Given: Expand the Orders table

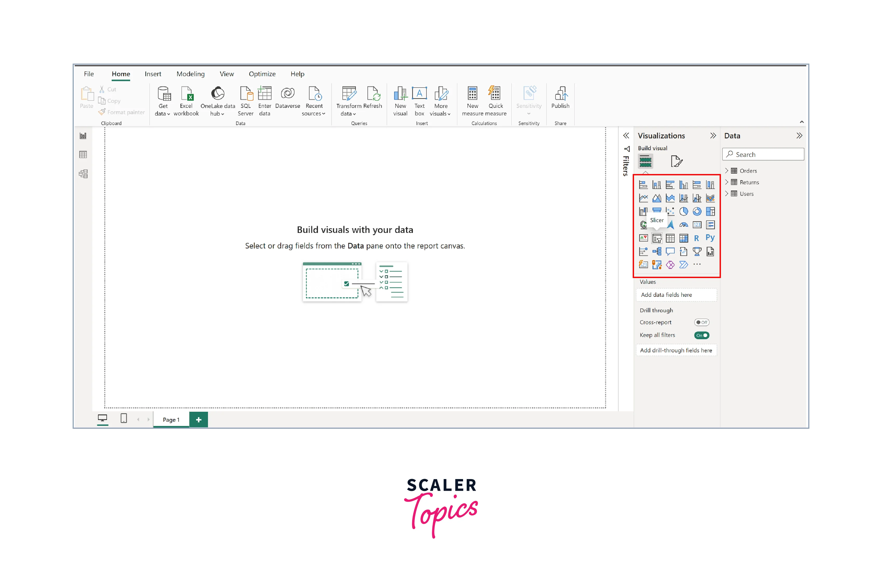Looking at the screenshot, I should [726, 171].
